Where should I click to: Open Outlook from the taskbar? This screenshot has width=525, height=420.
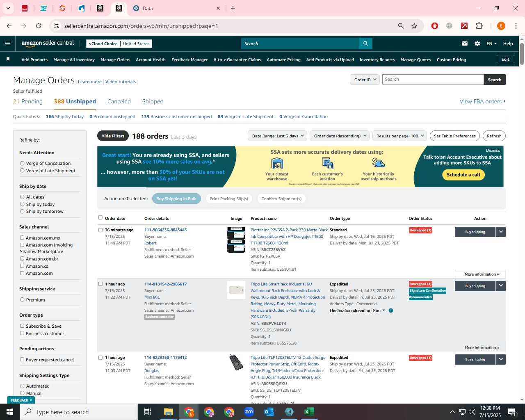point(269,412)
